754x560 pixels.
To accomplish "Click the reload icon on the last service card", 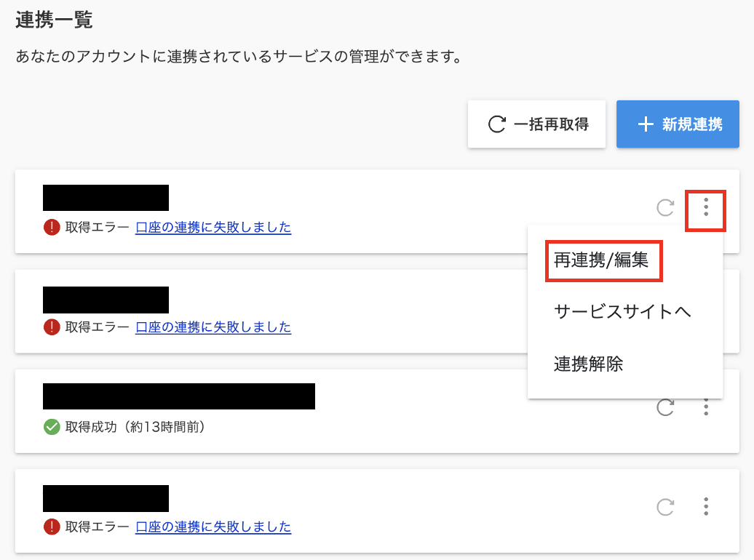I will tap(665, 507).
